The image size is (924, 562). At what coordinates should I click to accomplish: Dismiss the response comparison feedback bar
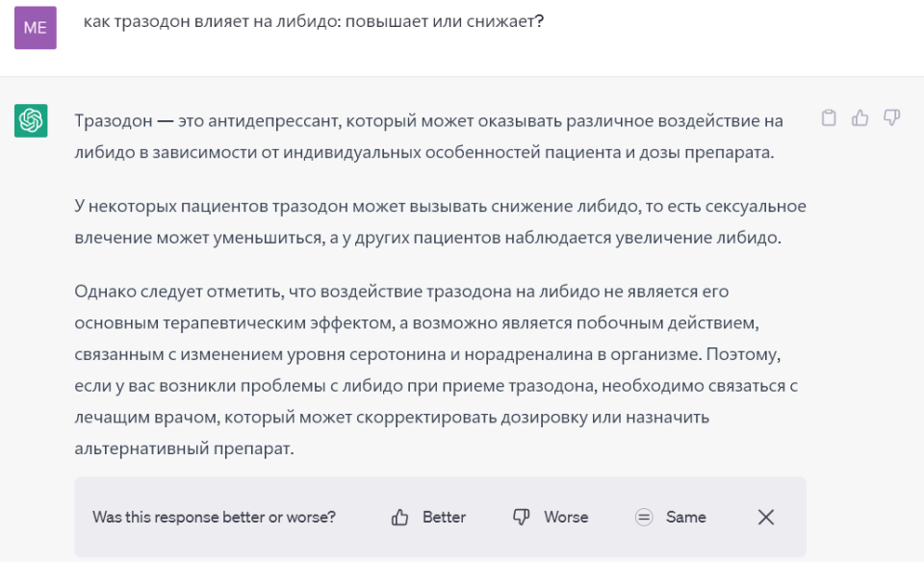pos(766,518)
